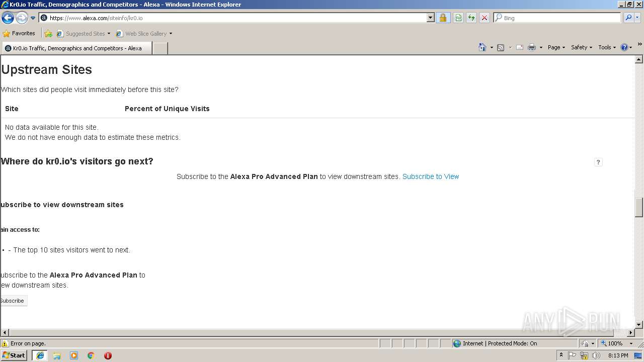This screenshot has width=644, height=362.
Task: Open the Page menu
Action: click(556, 47)
